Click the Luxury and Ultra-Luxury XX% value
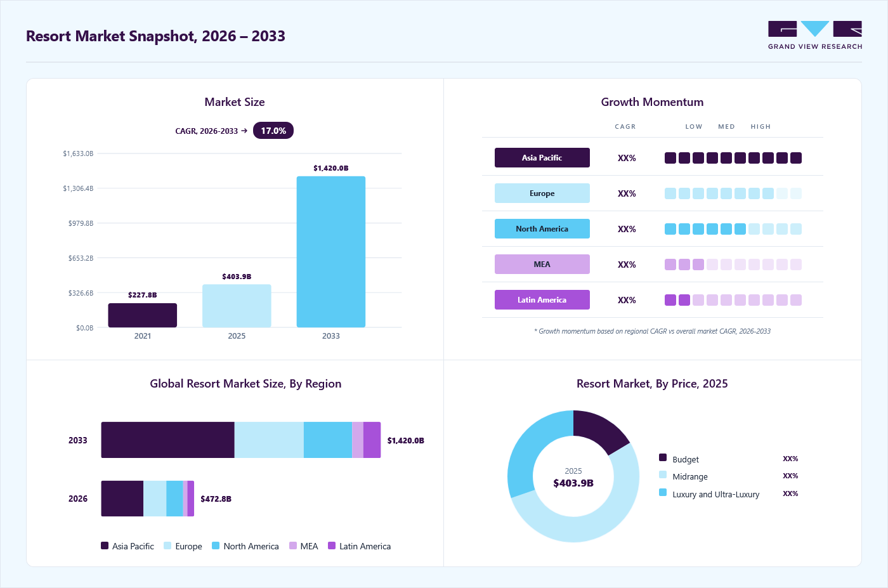 790,493
